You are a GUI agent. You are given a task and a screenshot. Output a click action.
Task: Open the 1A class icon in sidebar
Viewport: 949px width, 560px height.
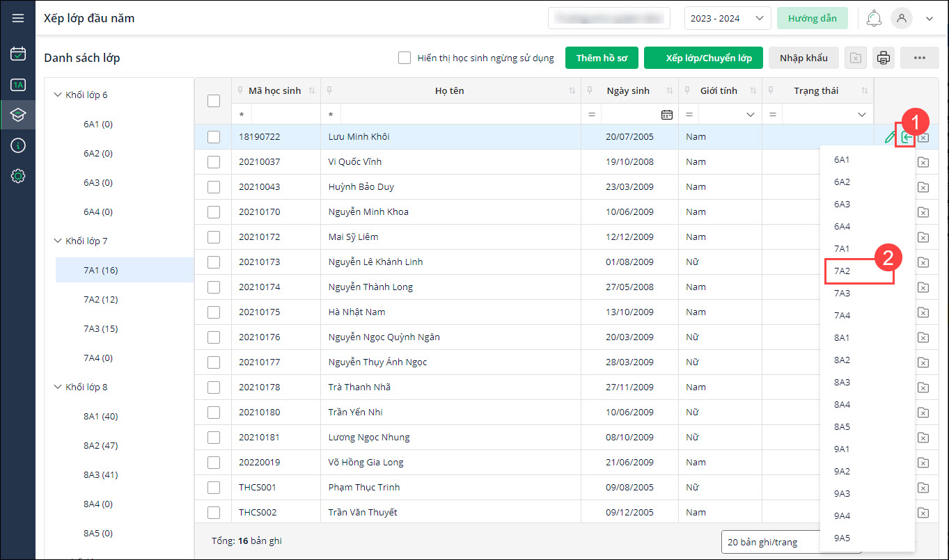18,85
